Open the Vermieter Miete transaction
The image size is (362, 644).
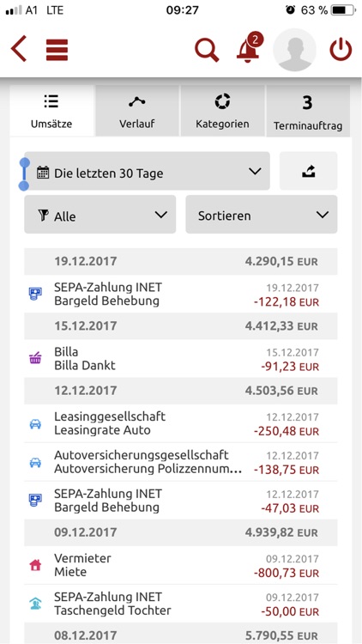[181, 565]
